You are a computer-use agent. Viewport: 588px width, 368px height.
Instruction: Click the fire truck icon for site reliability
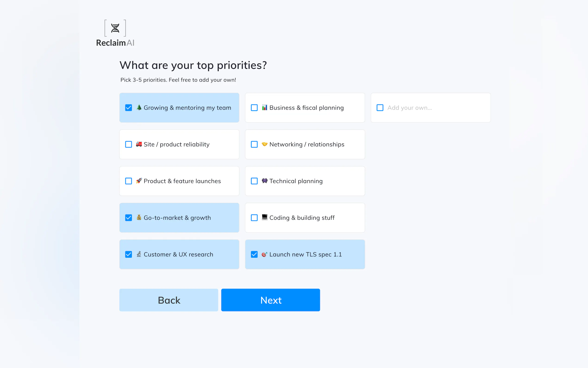[139, 144]
